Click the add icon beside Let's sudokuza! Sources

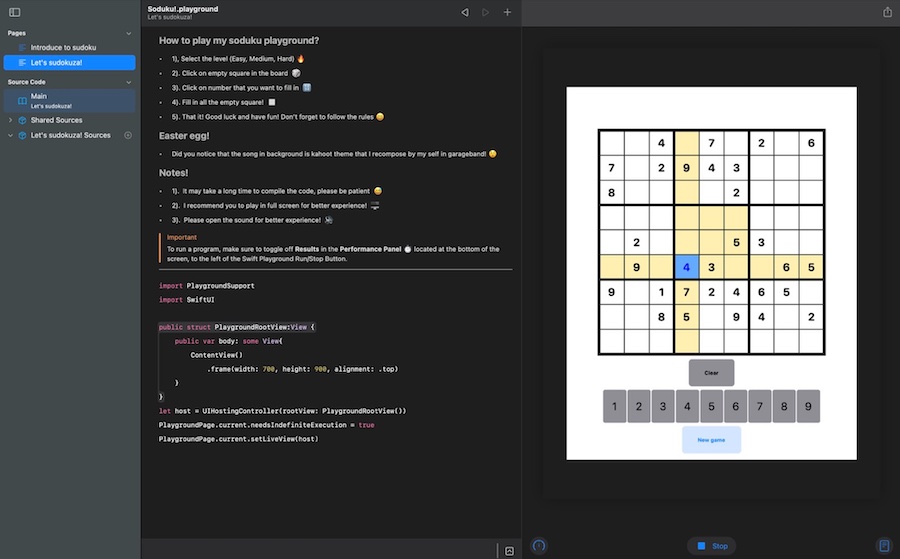click(x=127, y=135)
